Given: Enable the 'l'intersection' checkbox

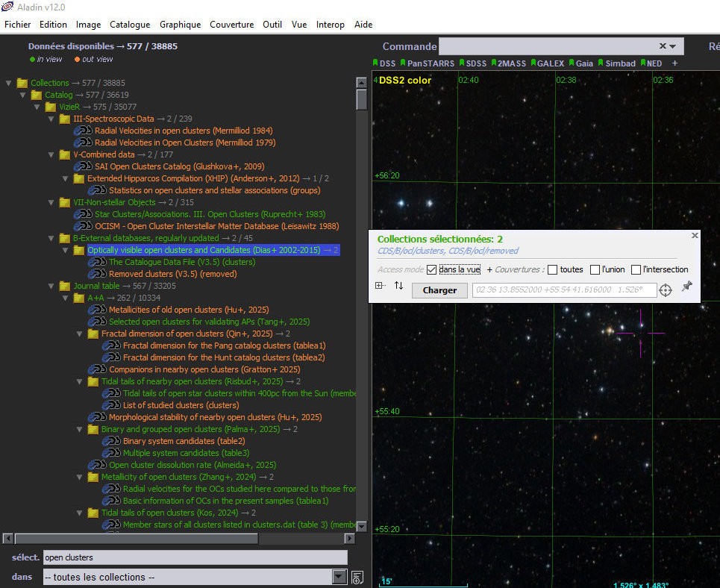Looking at the screenshot, I should coord(636,269).
